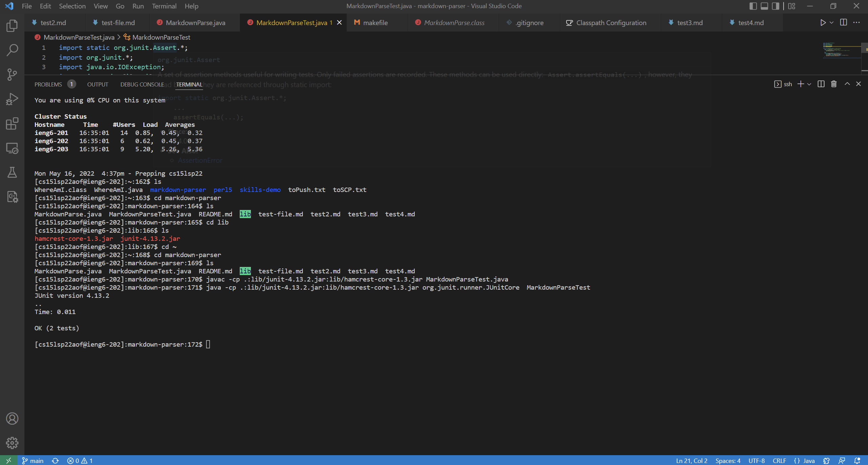This screenshot has height=465, width=868.
Task: Toggle bottom panel layout button
Action: click(x=764, y=6)
